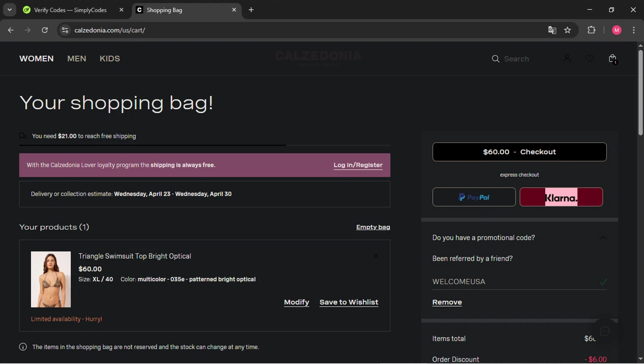
Task: Click the free shipping progress bar
Action: (205, 145)
